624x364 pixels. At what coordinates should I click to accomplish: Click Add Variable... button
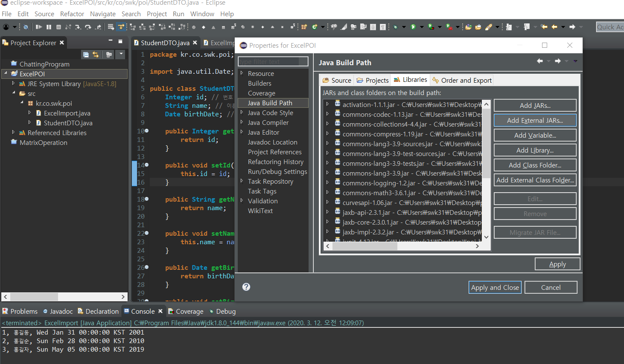pos(535,135)
